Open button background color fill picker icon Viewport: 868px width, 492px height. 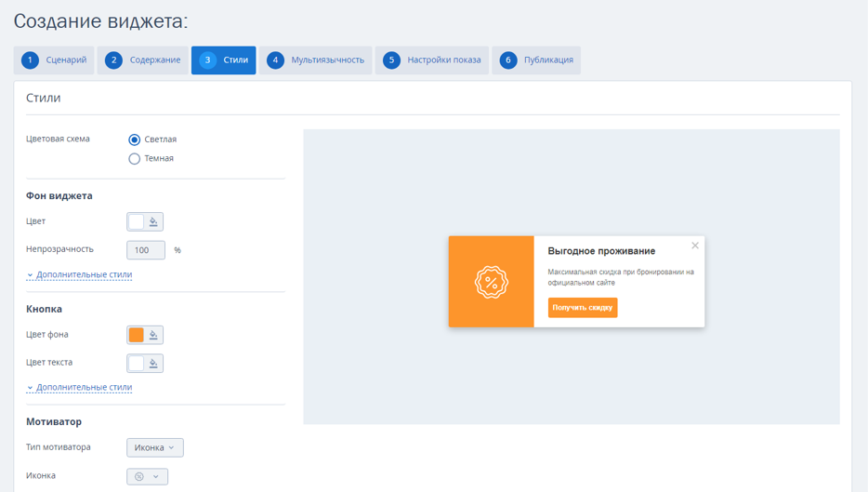153,335
